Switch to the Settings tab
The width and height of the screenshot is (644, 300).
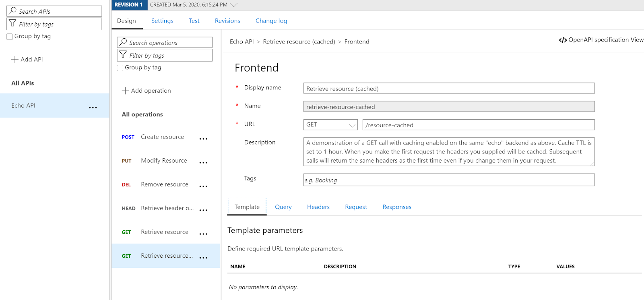(162, 21)
